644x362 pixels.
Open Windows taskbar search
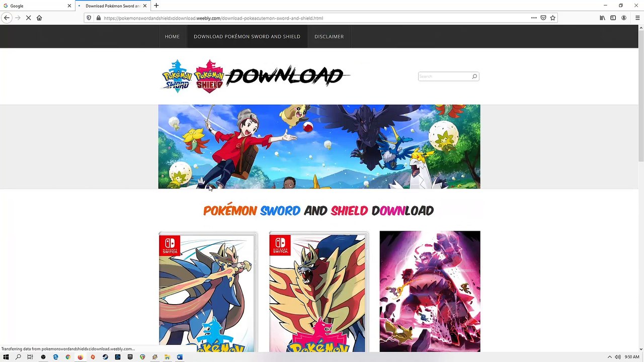point(18,357)
